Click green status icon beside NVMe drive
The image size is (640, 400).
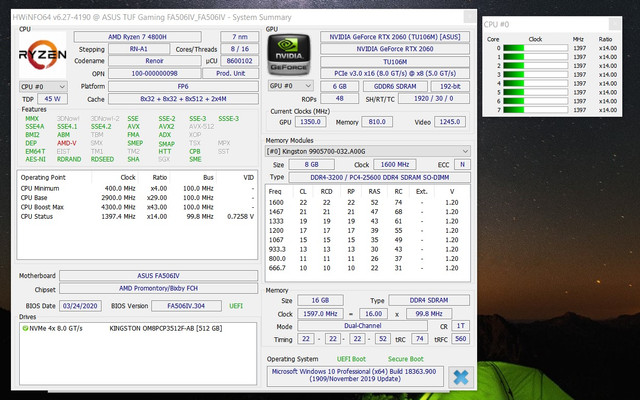pos(25,328)
